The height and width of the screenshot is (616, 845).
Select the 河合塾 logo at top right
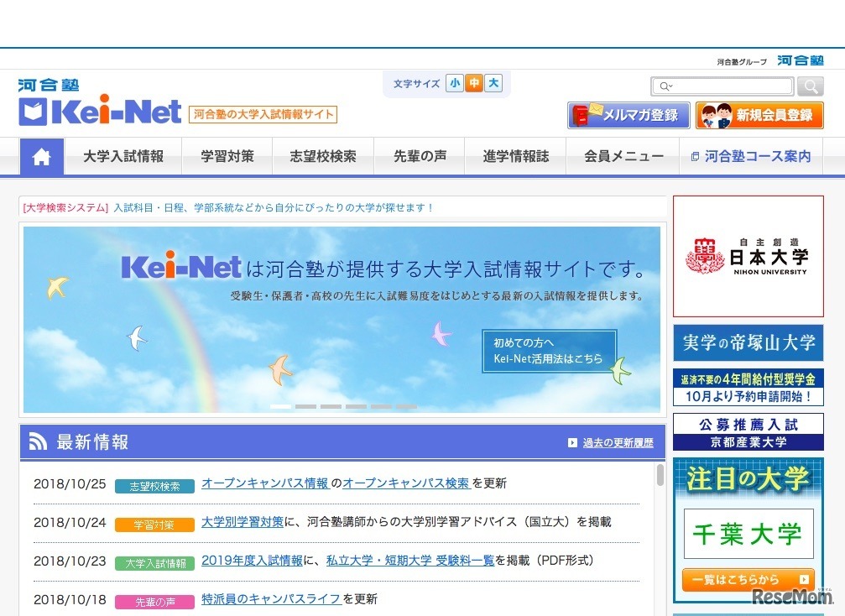coord(800,60)
